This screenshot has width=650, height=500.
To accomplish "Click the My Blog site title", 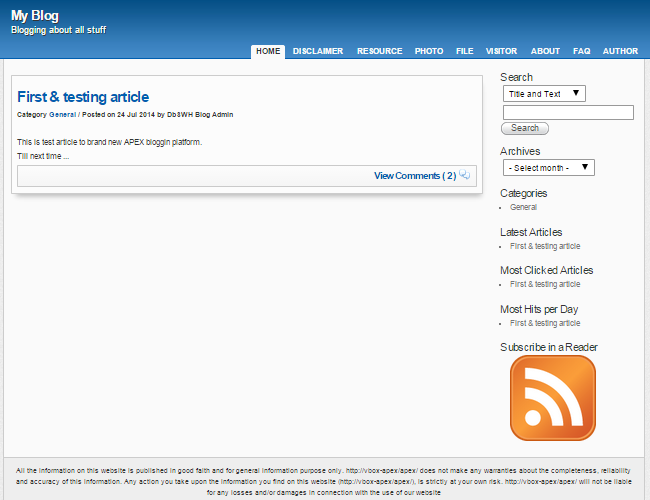I will 35,16.
